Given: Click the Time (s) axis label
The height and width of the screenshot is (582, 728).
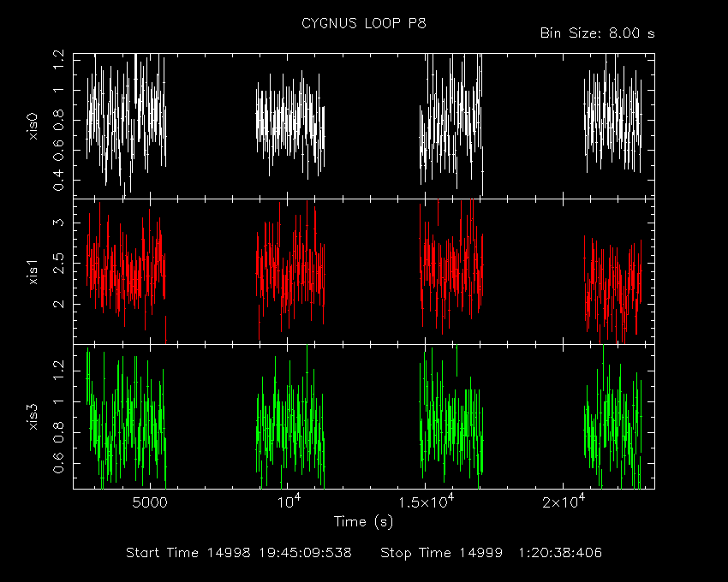Looking at the screenshot, I should [363, 522].
